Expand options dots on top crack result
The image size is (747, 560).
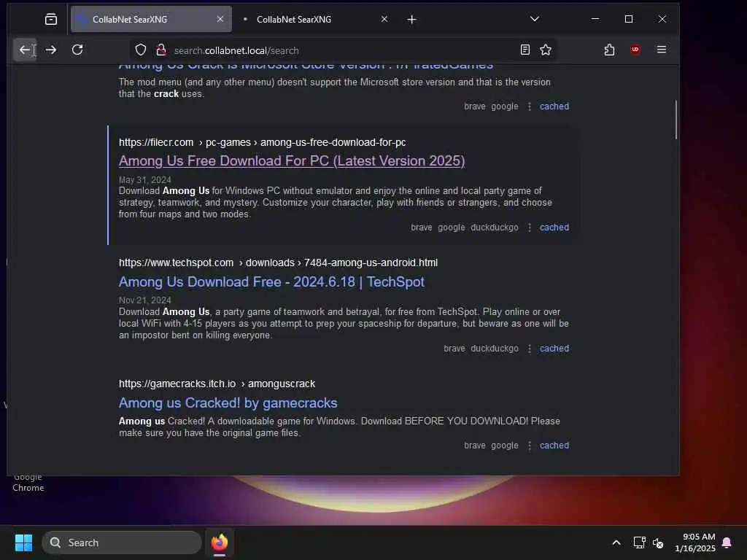tap(530, 106)
